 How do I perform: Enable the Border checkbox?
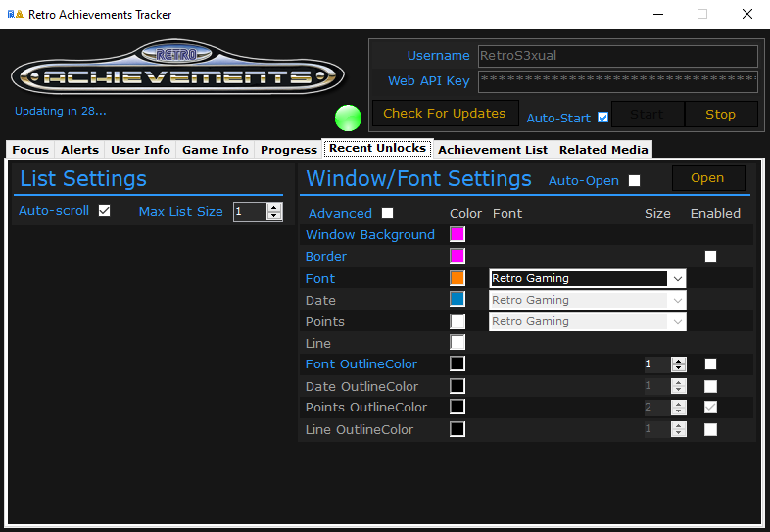pyautogui.click(x=710, y=256)
